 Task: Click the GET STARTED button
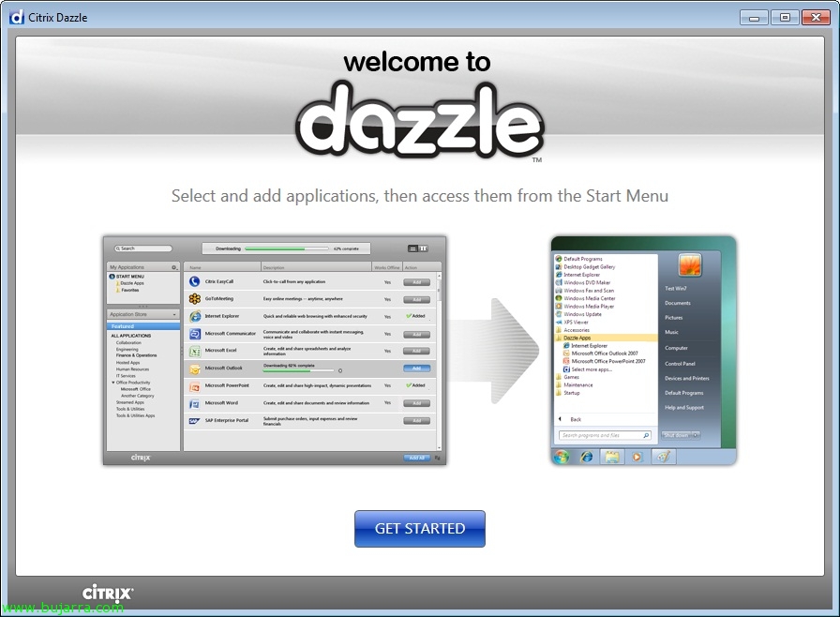pyautogui.click(x=419, y=529)
